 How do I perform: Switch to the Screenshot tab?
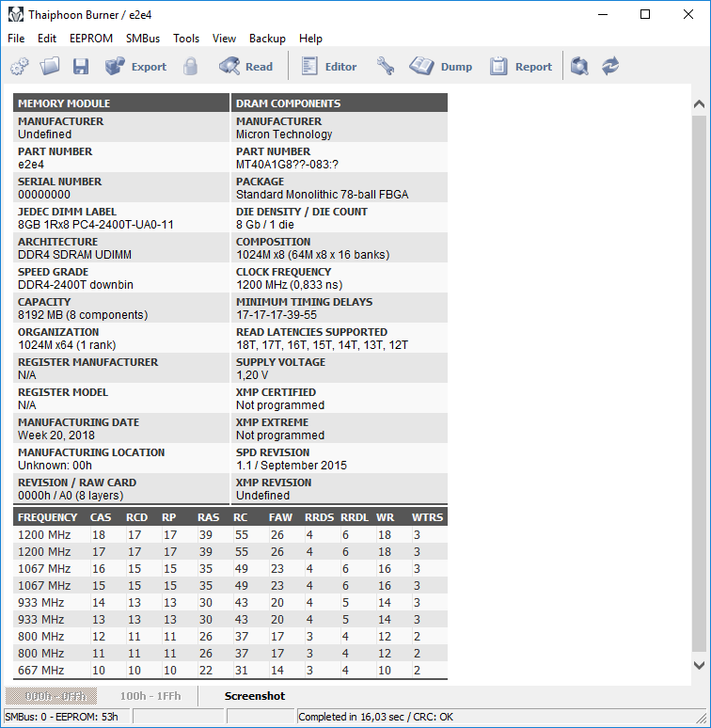pos(254,696)
